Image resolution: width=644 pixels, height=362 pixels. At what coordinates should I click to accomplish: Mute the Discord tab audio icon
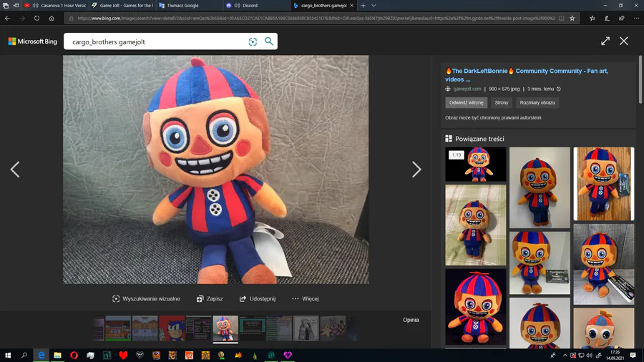pyautogui.click(x=237, y=5)
